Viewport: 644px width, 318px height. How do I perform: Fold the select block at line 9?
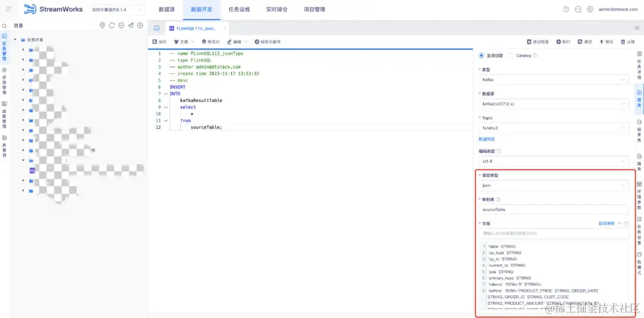click(166, 107)
